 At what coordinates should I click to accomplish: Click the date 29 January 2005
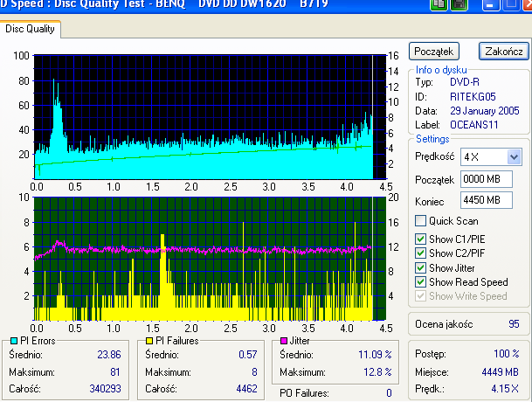pos(485,111)
